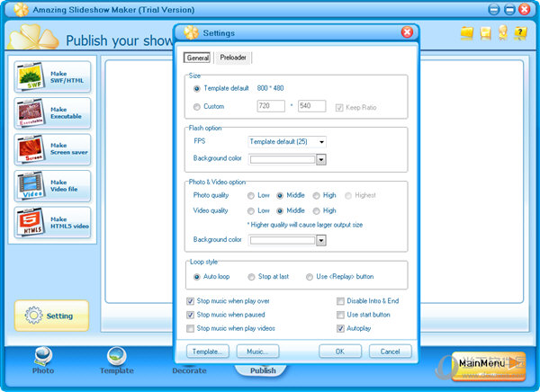Select Stop at last loop style
The image size is (540, 392).
[251, 277]
